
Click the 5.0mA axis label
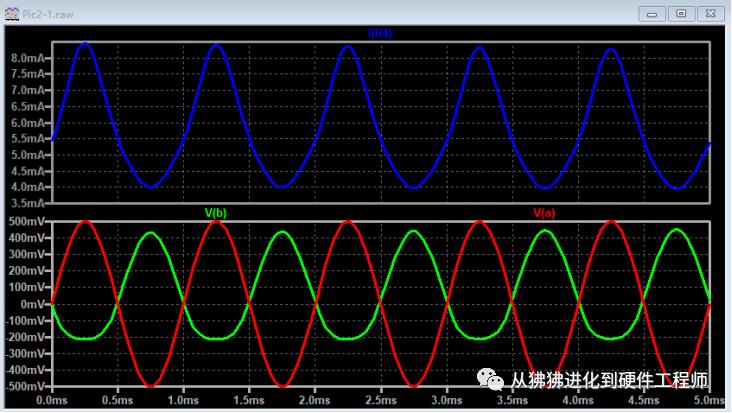click(28, 155)
